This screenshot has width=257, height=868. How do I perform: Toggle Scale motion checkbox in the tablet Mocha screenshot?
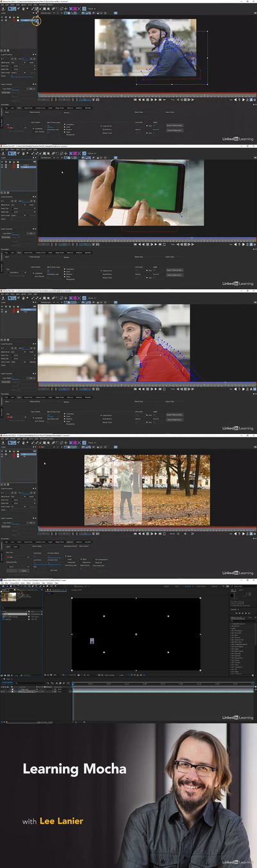(66, 271)
